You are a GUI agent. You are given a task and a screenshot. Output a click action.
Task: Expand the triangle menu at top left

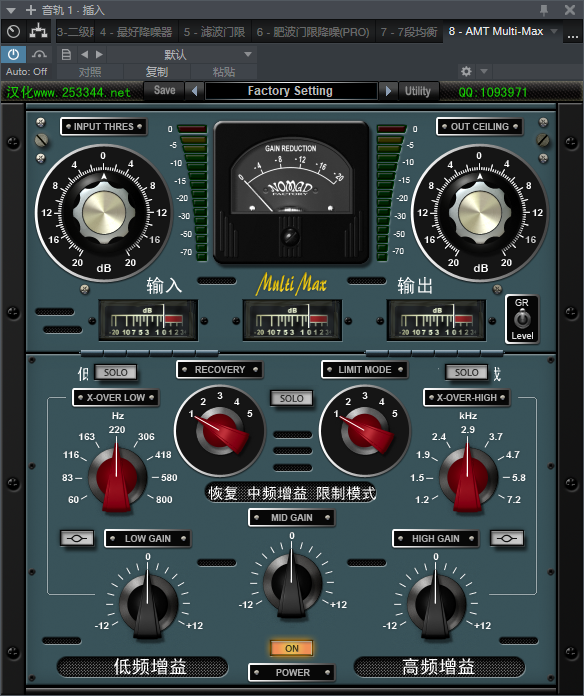tap(11, 10)
